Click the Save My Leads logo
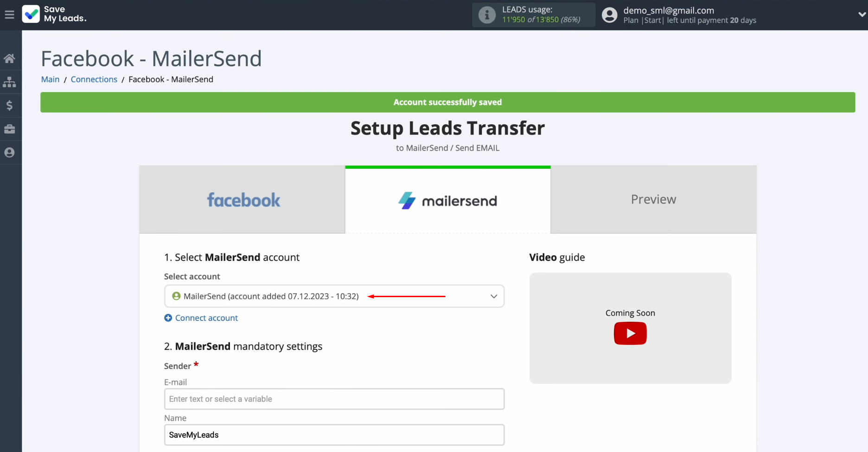 [x=54, y=14]
